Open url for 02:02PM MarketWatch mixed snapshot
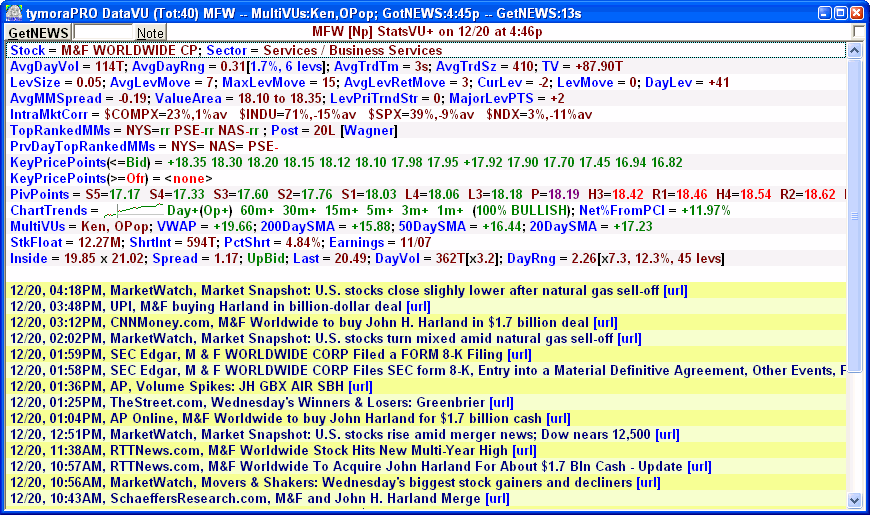870x515 pixels. click(x=629, y=339)
